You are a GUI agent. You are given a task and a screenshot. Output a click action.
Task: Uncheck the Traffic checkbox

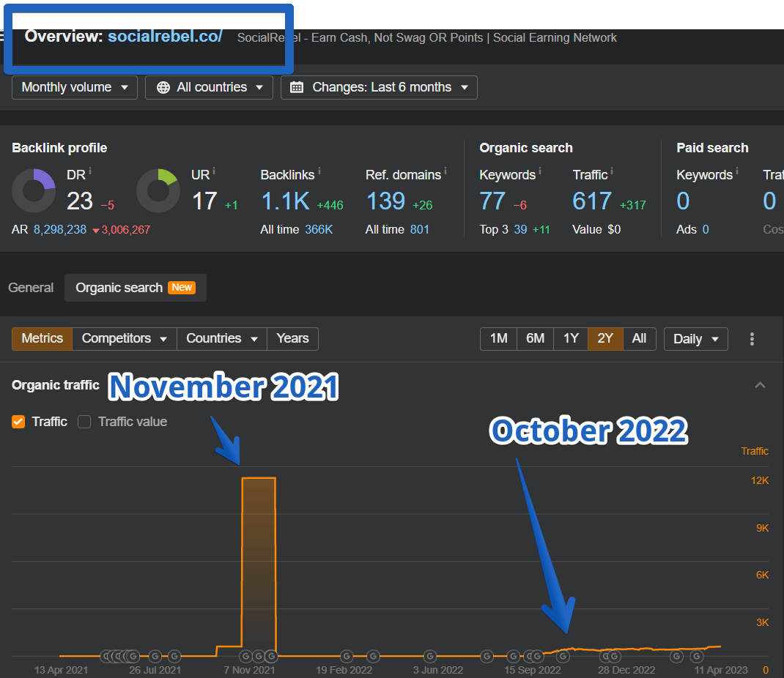click(18, 422)
